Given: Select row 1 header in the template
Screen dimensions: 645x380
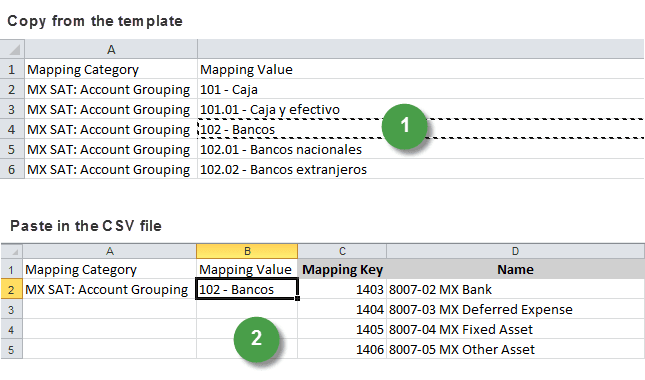Looking at the screenshot, I should tap(12, 69).
